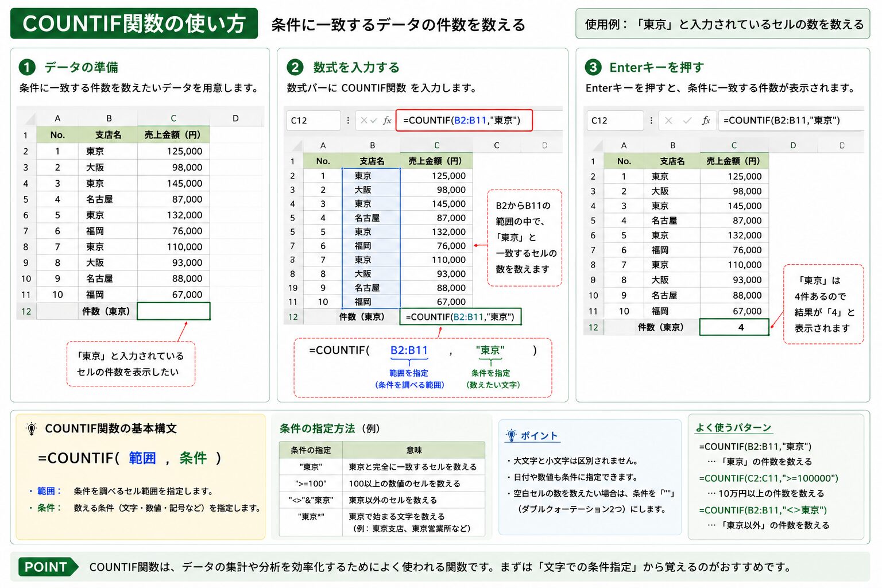Click the 110,000 cell in step 3 table
882x588 pixels.
point(734,265)
